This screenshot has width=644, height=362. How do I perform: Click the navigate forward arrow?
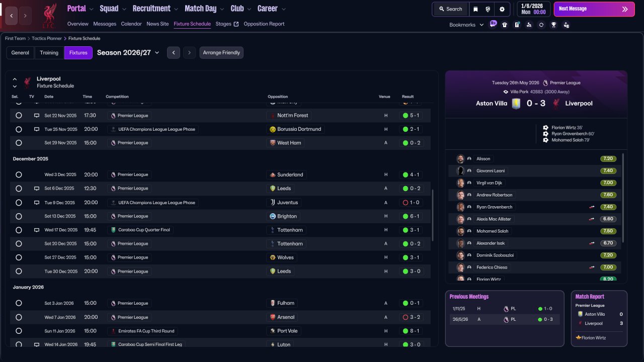tap(25, 16)
